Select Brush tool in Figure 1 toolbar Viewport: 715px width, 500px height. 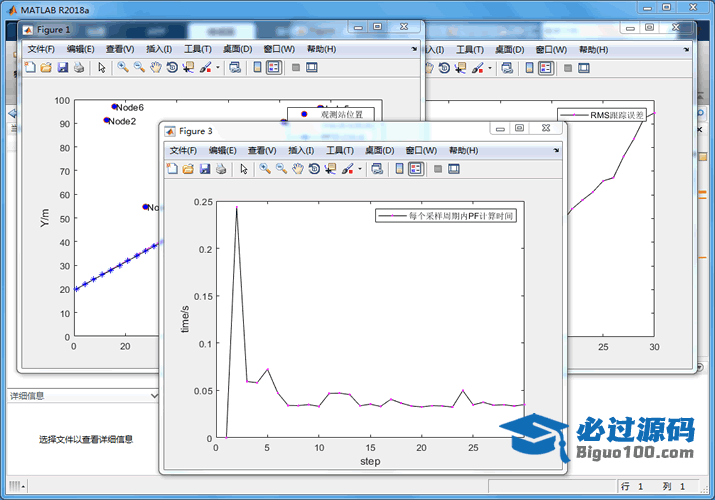coord(205,67)
